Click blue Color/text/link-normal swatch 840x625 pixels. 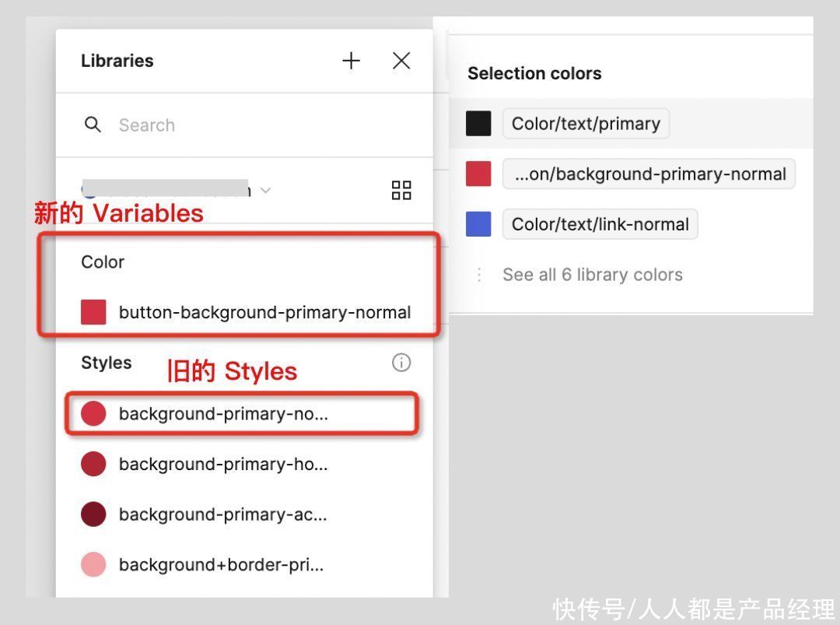tap(478, 224)
